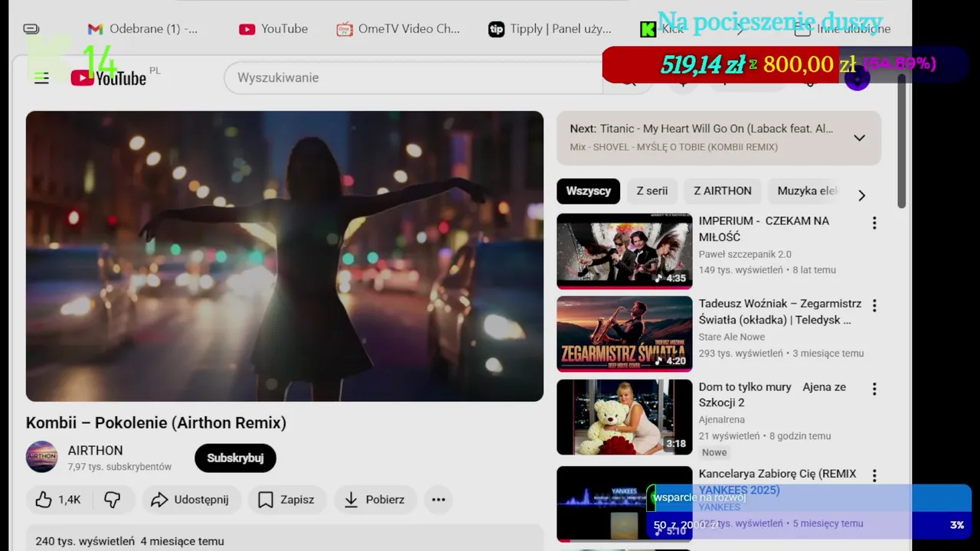The image size is (980, 551).
Task: Open the AIRTHON channel avatar
Action: [x=42, y=457]
